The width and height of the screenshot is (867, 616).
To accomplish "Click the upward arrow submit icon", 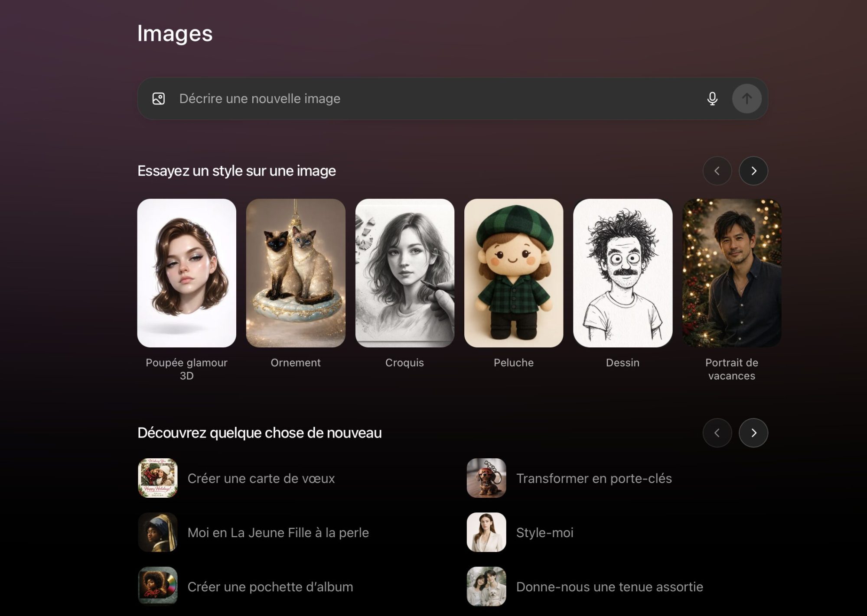I will [x=746, y=98].
